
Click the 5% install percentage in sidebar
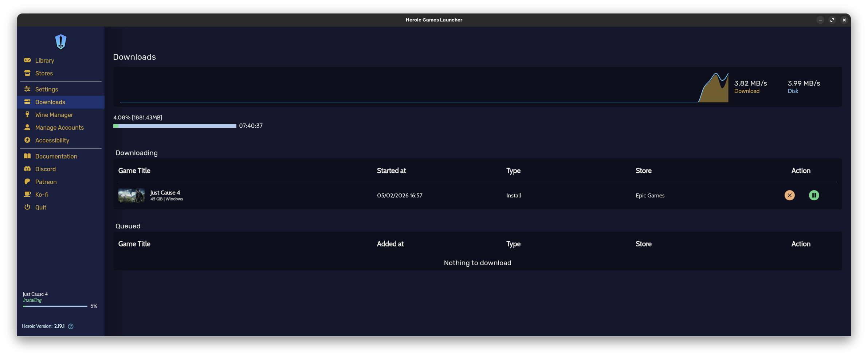94,306
